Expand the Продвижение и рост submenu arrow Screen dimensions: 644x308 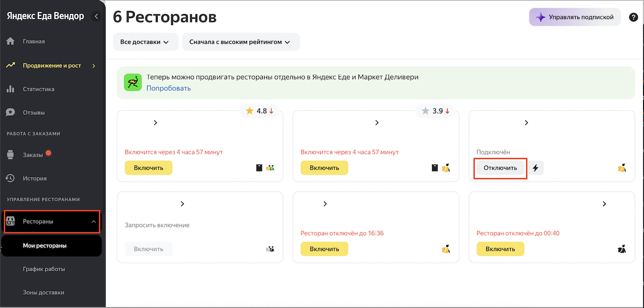pos(94,66)
